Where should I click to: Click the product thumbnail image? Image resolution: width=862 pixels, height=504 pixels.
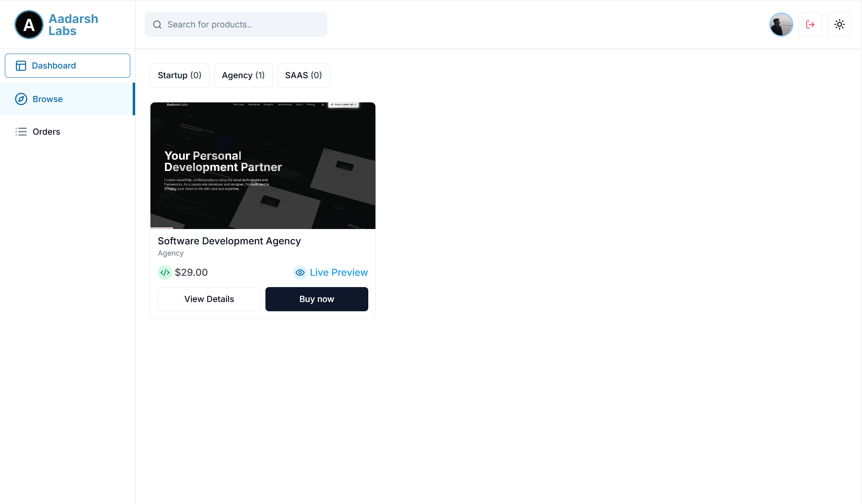point(263,166)
